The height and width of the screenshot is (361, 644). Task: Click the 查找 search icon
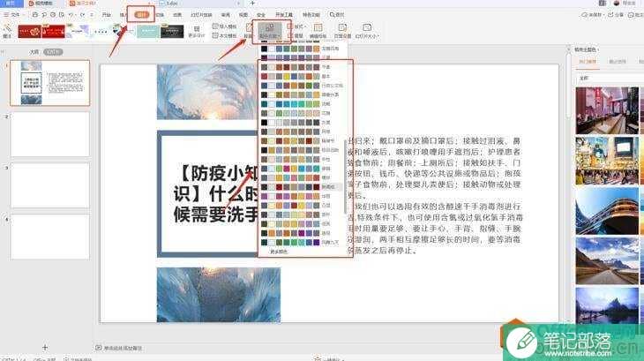coord(336,15)
